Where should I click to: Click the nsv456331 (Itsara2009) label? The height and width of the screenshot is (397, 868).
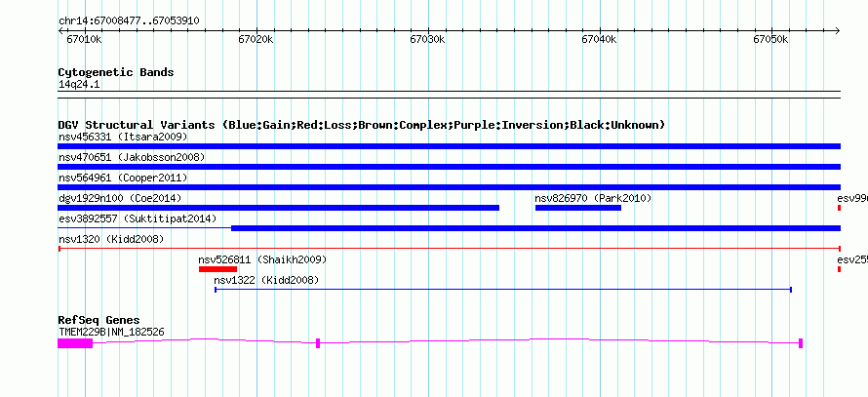click(123, 137)
